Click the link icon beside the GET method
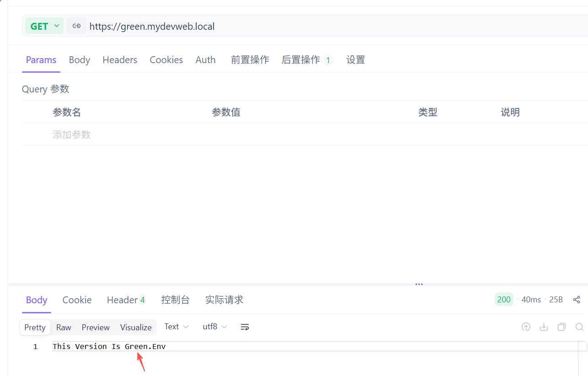The image size is (588, 376). pyautogui.click(x=76, y=26)
